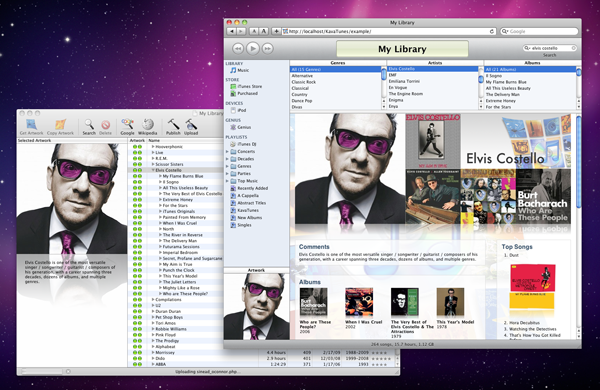Expand the Hooverphonic artist row
This screenshot has width=600, height=390.
(x=153, y=147)
